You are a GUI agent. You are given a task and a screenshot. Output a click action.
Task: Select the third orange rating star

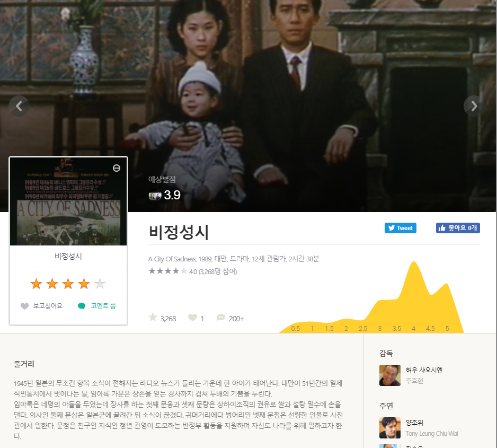point(68,284)
